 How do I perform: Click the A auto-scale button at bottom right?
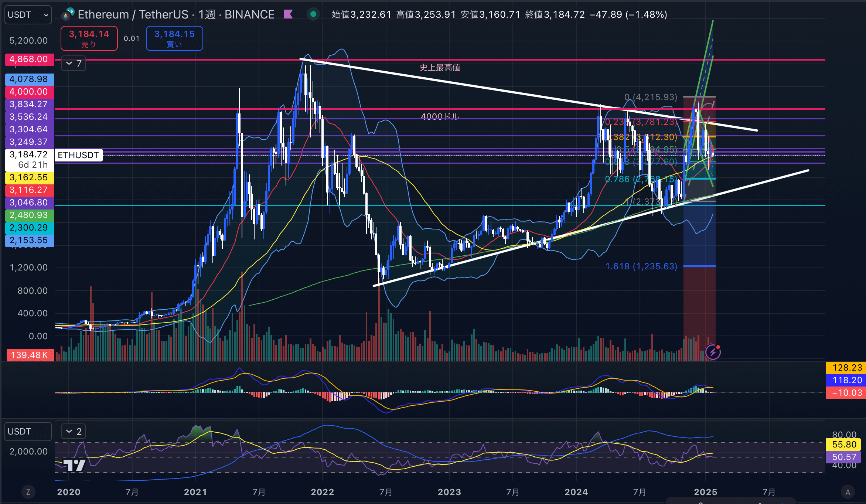pos(848,492)
